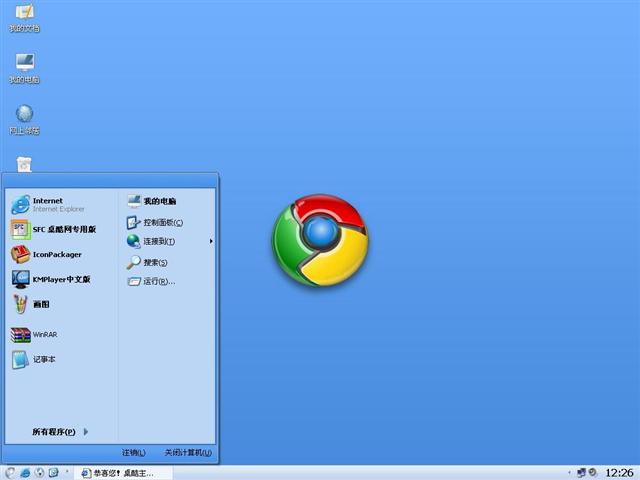Switch to 恭喜您! 桌酷主... taskbar window
The image size is (640, 480).
point(122,473)
